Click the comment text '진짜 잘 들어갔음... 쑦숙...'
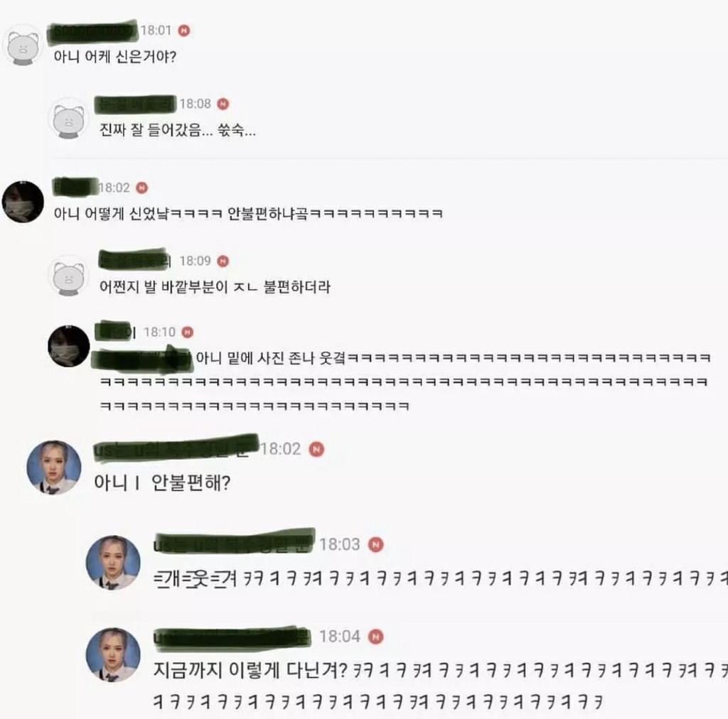The height and width of the screenshot is (719, 728). click(x=177, y=130)
